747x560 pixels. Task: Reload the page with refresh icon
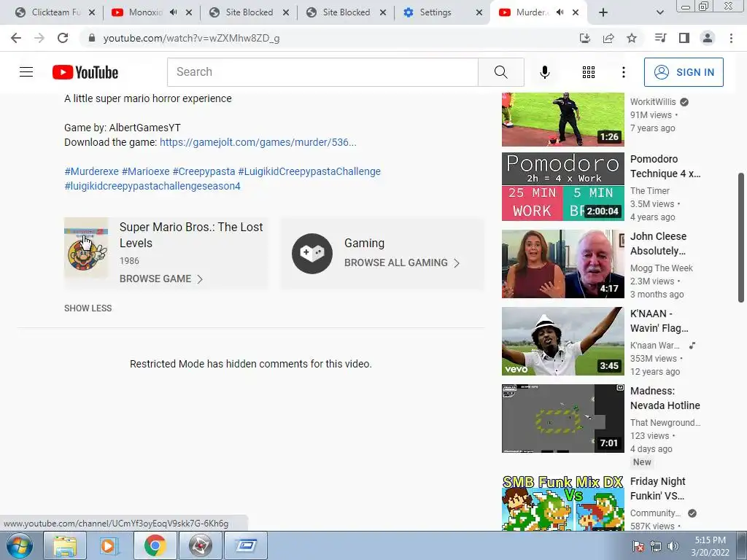point(63,38)
